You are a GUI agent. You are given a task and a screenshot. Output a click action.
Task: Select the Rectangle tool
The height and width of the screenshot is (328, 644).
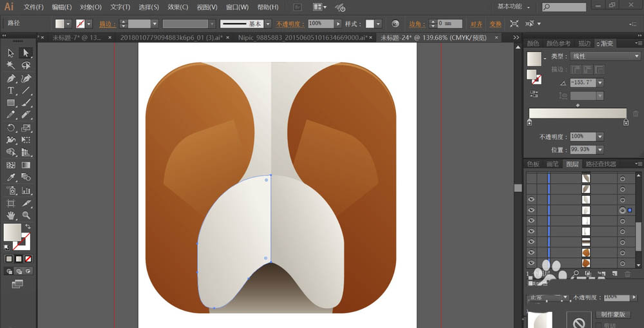click(x=11, y=102)
